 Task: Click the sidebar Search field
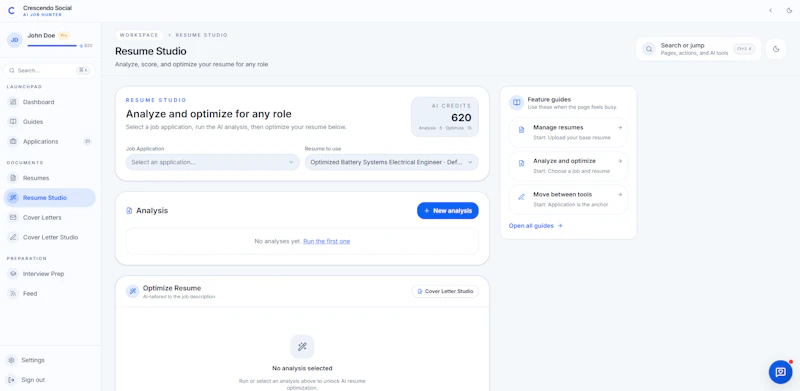[x=49, y=70]
